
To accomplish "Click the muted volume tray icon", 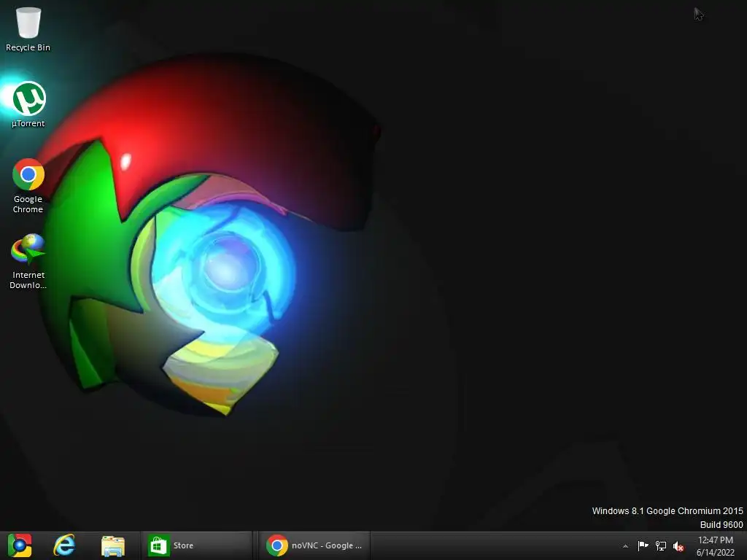I will coord(678,546).
